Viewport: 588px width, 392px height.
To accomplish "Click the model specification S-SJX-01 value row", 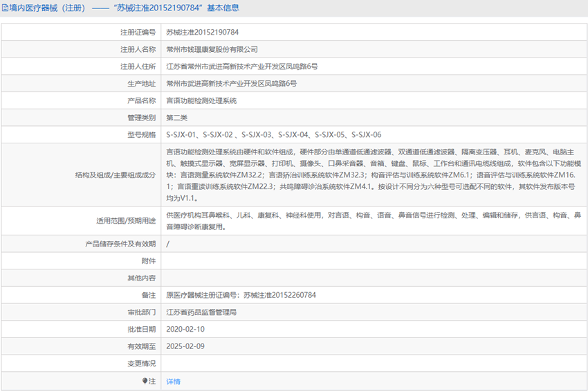I will coord(273,135).
